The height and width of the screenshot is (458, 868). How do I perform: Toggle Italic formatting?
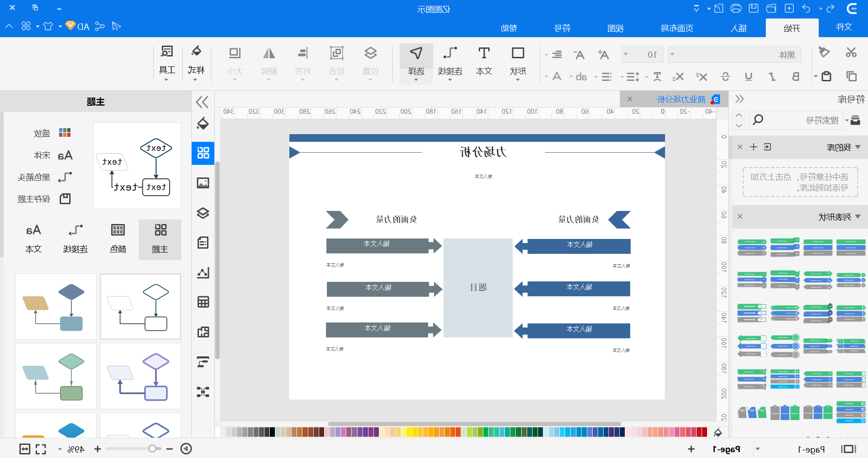[x=772, y=76]
